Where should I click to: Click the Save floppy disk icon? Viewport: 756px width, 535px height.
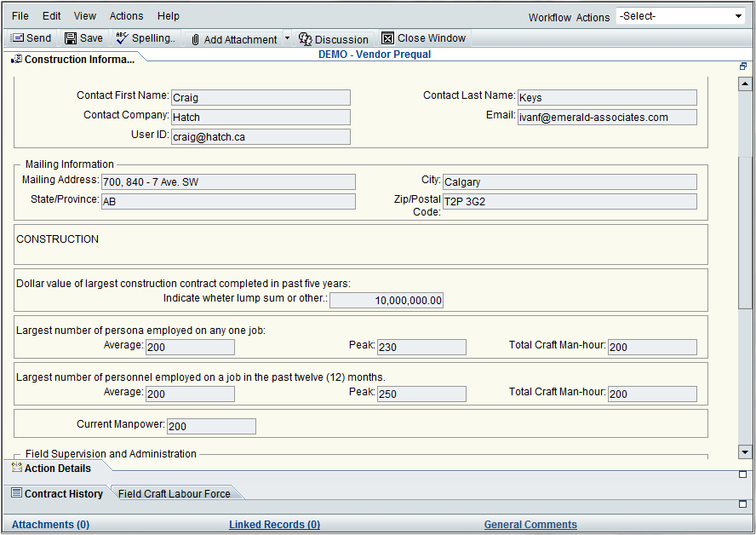coord(71,38)
